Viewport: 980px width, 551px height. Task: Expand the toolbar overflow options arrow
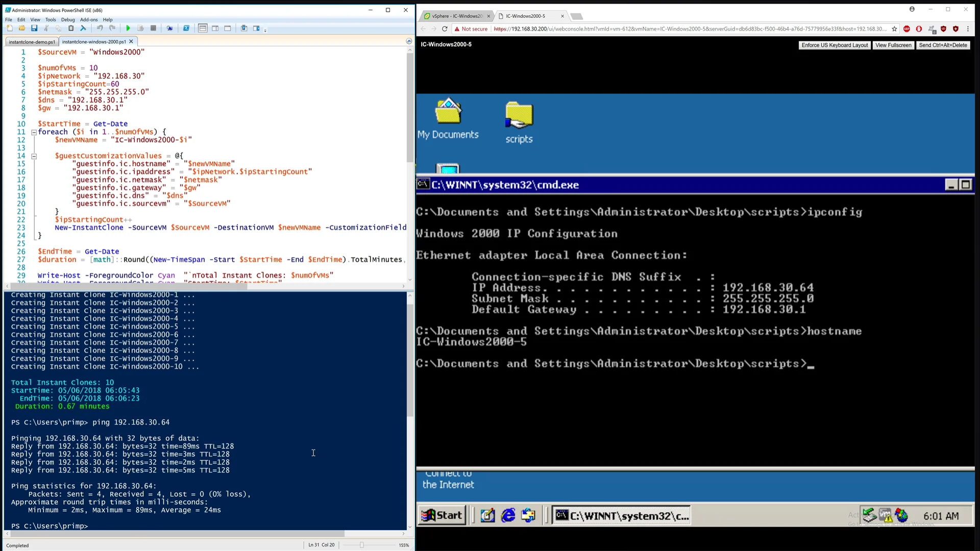coord(265,30)
